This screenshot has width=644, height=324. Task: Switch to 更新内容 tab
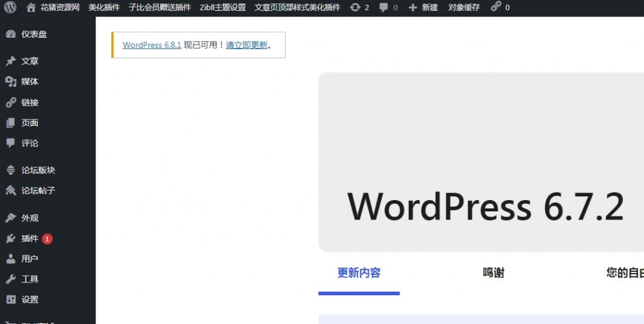coord(359,272)
